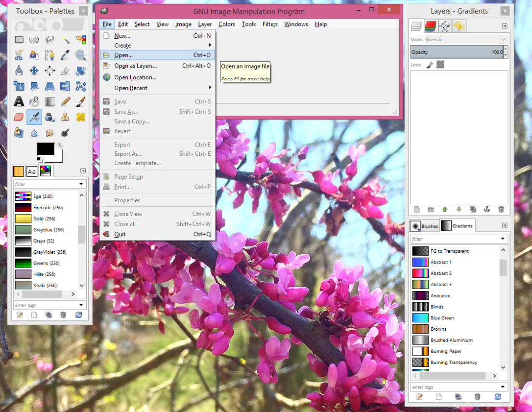Enable the lock pixels toggle in Layers panel
Viewport: 532px width, 412px height.
[x=429, y=64]
